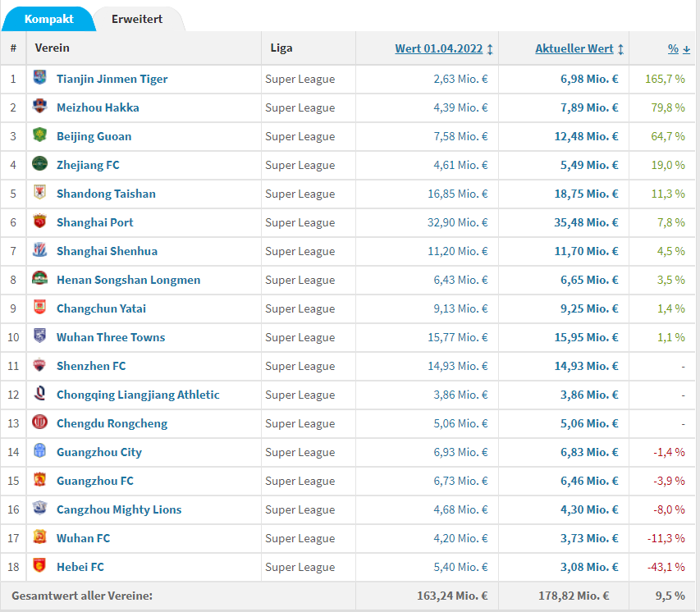Click the 165,7 % change cell

(x=665, y=79)
